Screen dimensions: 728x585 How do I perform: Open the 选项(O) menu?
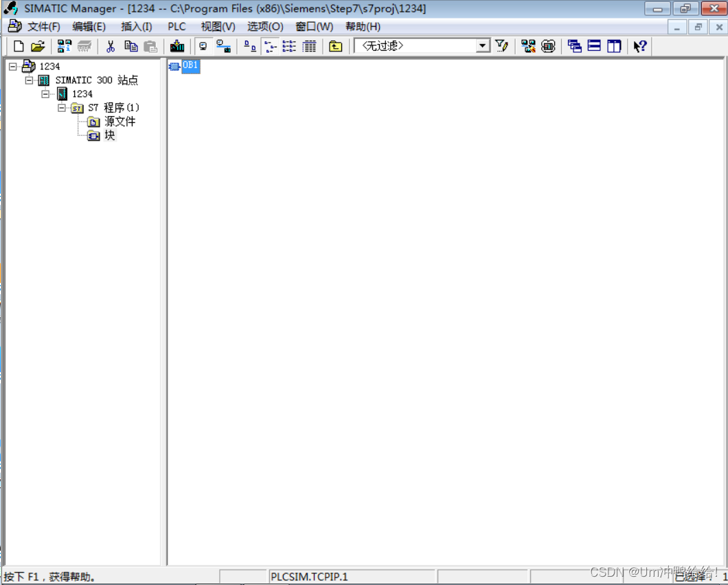coord(265,27)
